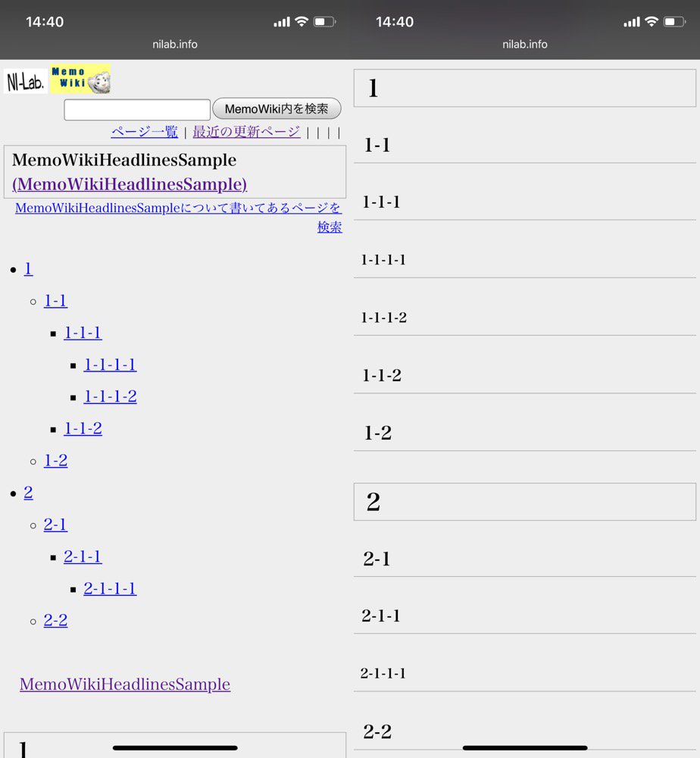
Task: Go to the 1-1-1 contents entry
Action: (x=83, y=333)
